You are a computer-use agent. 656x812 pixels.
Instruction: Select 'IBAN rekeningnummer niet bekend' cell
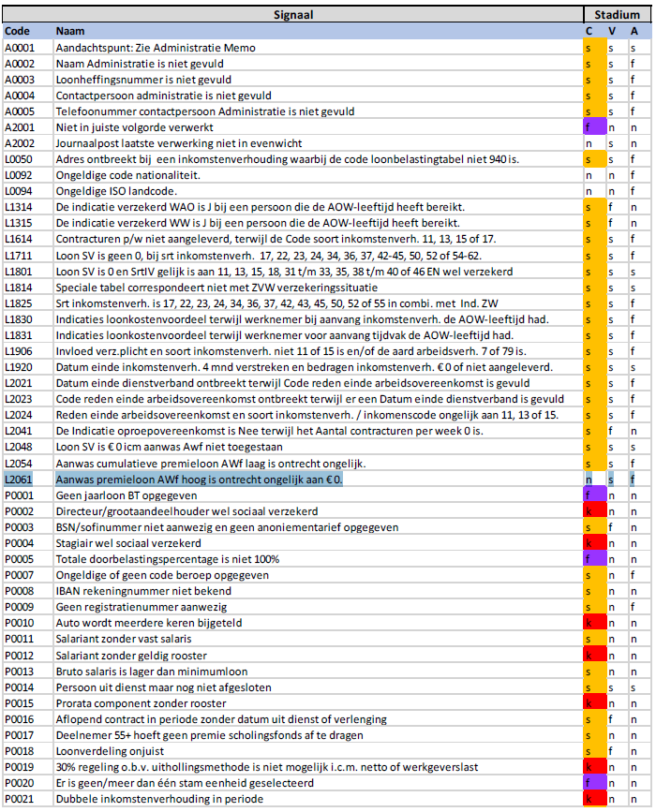318,591
